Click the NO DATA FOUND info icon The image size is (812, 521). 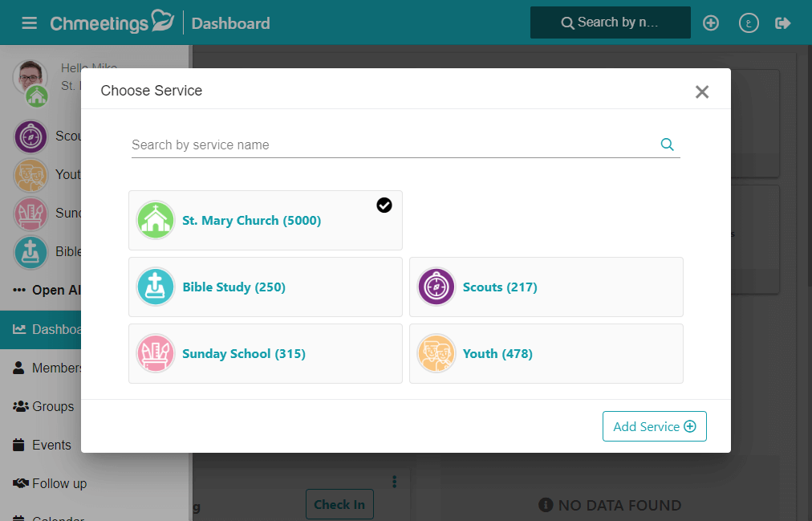tap(546, 504)
